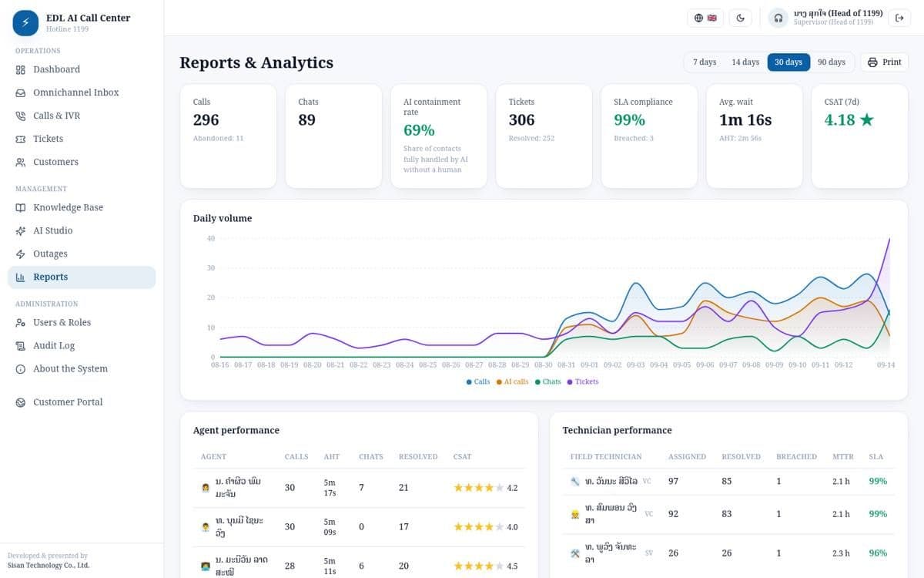Click the SLA compliance 99% value

629,119
